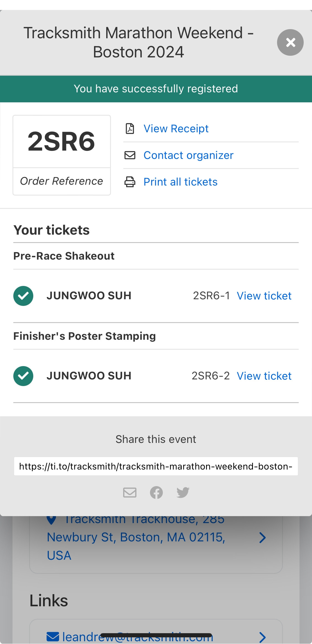View ticket 2SR6-1 for Pre-Race Shakeout
Image resolution: width=312 pixels, height=644 pixels.
pos(264,296)
